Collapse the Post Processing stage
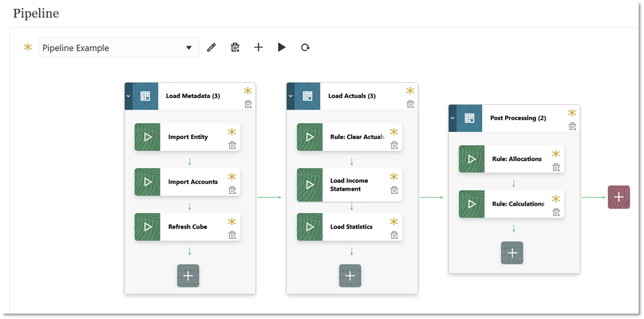The height and width of the screenshot is (319, 644). [452, 118]
